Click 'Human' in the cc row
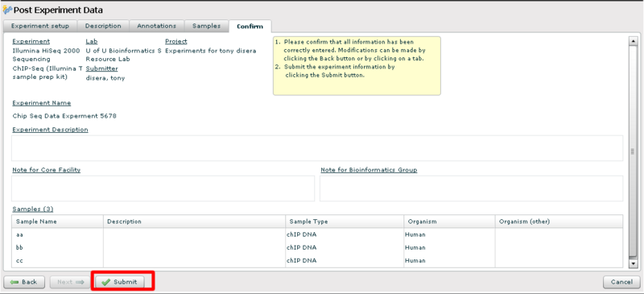This screenshot has width=644, height=294. pos(415,260)
